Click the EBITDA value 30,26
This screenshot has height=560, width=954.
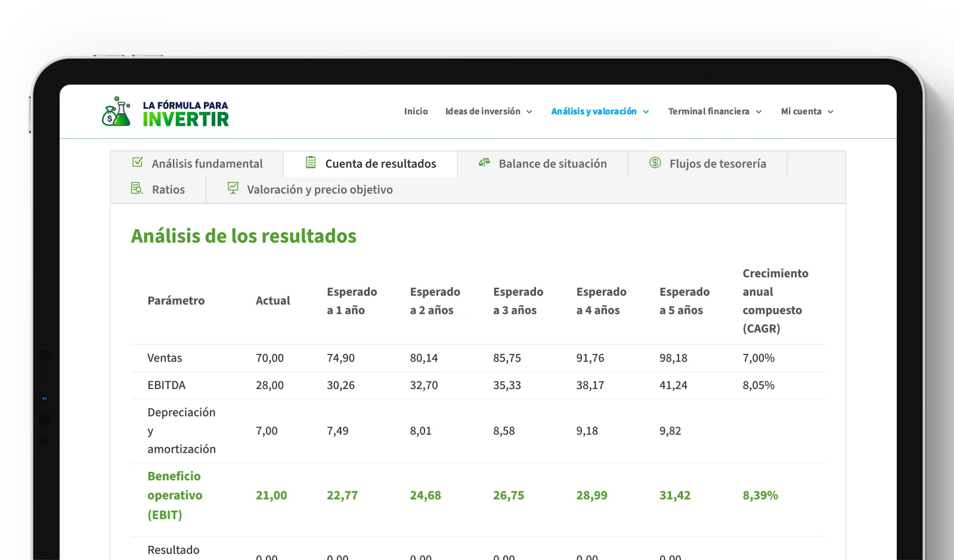[340, 385]
